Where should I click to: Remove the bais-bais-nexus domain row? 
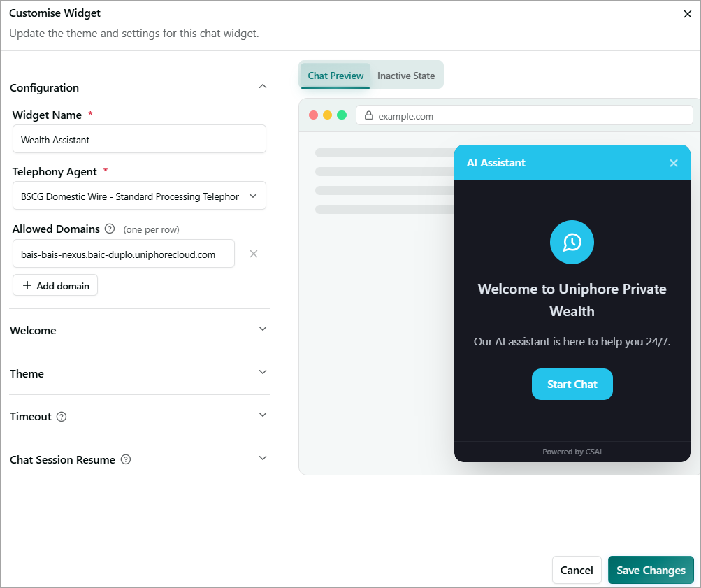pyautogui.click(x=254, y=254)
